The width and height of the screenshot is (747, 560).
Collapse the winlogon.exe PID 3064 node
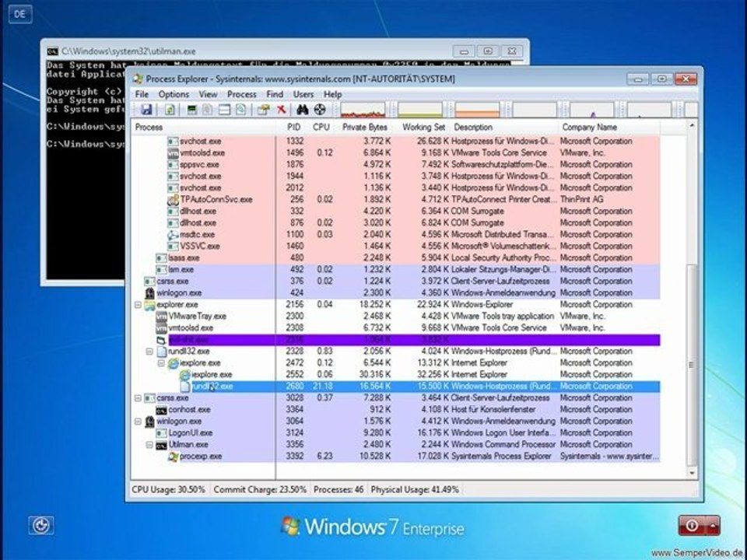point(138,422)
